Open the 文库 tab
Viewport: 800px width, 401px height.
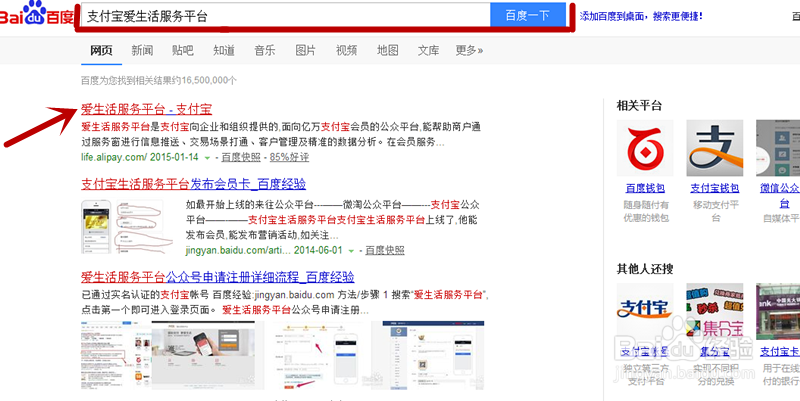(428, 51)
